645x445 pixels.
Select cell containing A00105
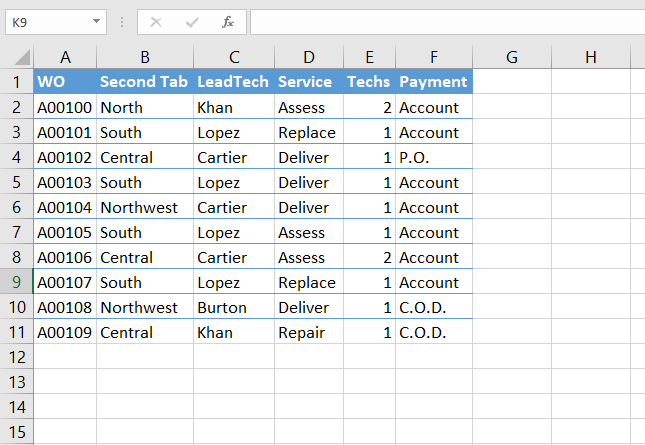coord(65,232)
